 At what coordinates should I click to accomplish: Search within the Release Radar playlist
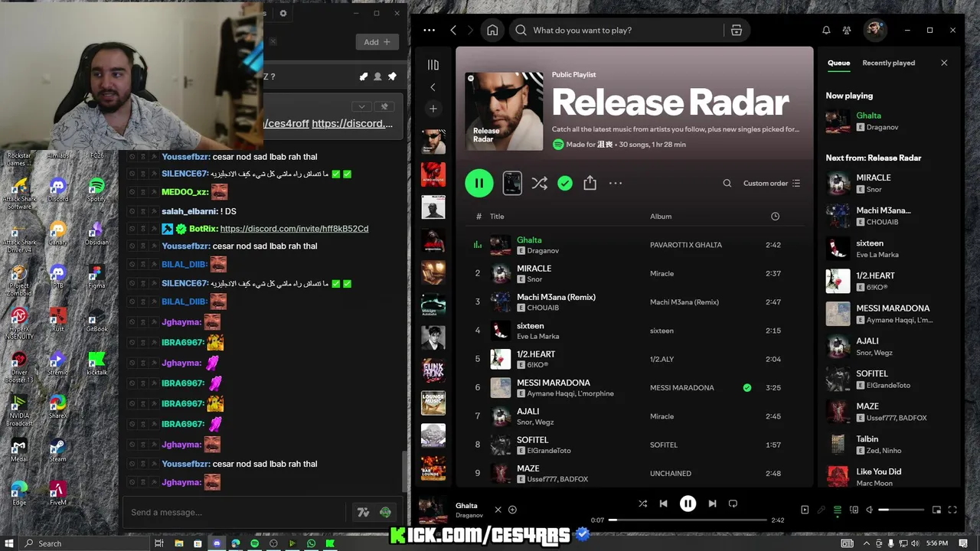pos(727,183)
